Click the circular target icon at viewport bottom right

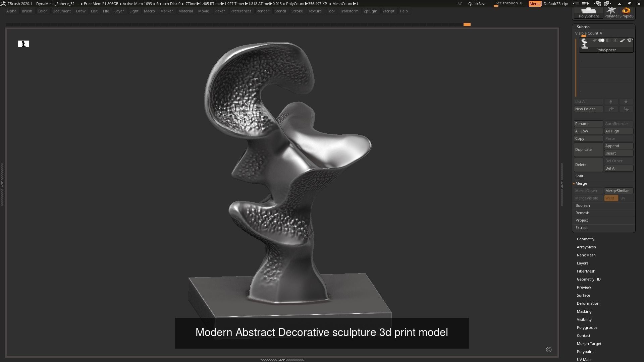(549, 350)
